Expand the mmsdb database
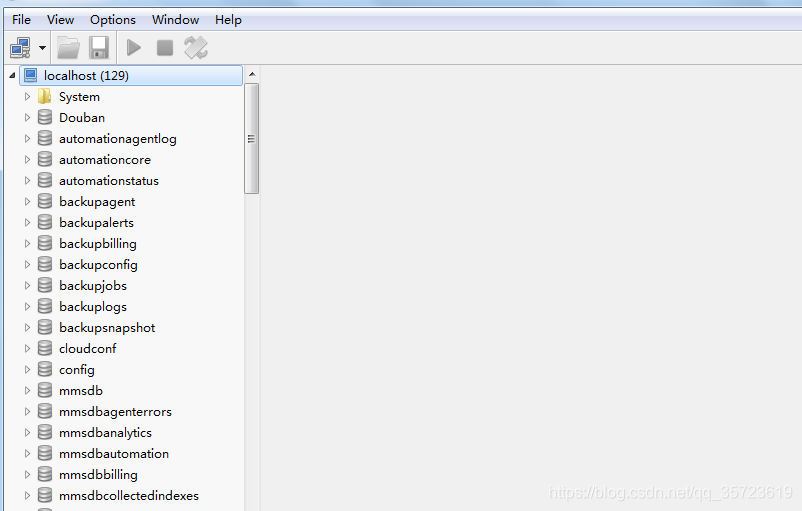 [x=28, y=390]
